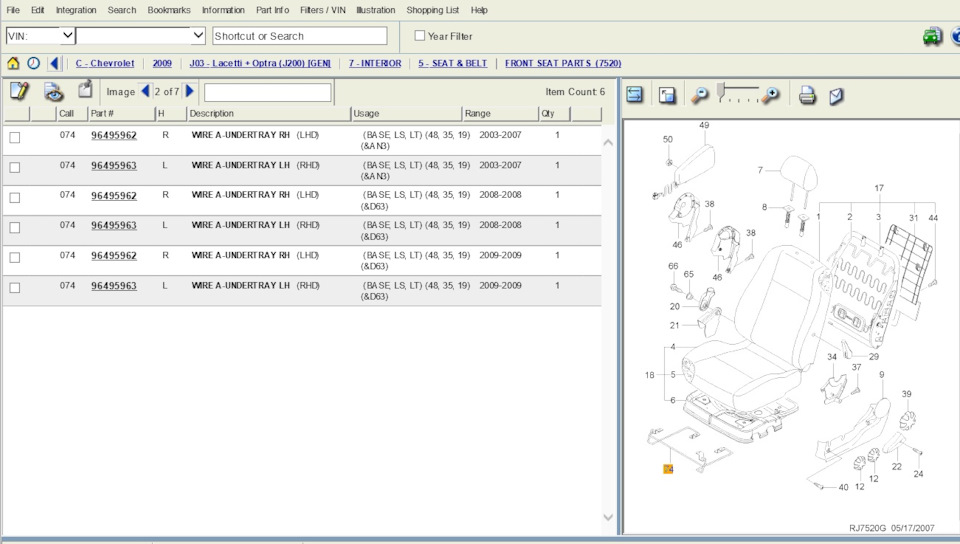The width and height of the screenshot is (960, 544).
Task: Check the first 96495962 row checkbox
Action: pyautogui.click(x=15, y=138)
